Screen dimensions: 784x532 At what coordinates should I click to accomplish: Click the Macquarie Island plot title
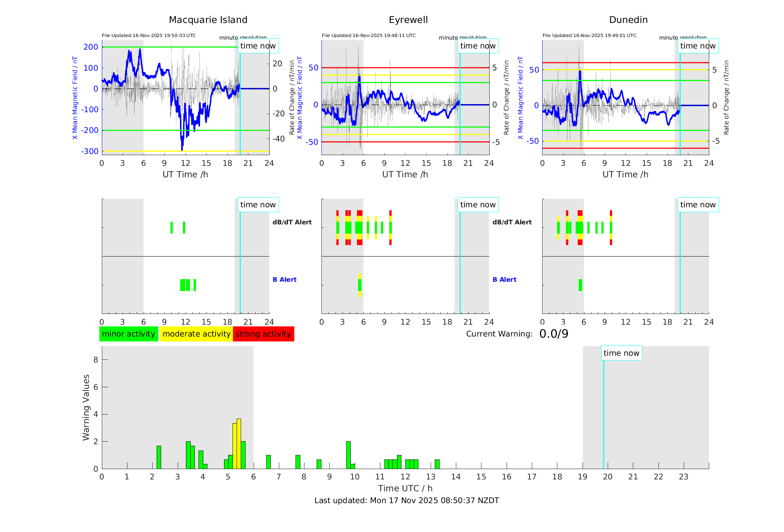click(x=208, y=20)
